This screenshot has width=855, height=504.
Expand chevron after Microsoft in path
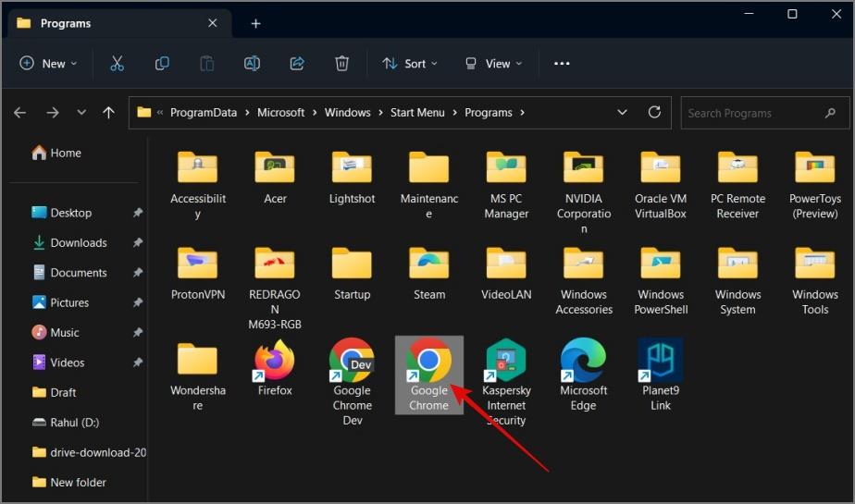tap(315, 113)
